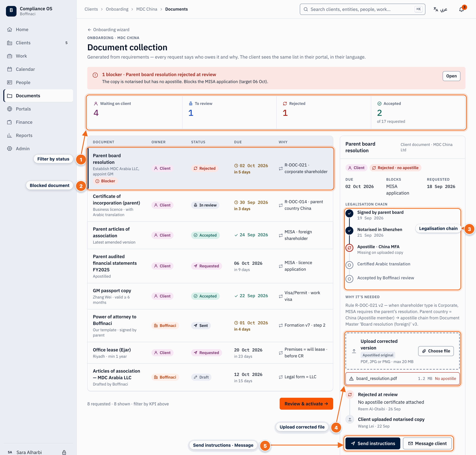
Task: Open the notifications bell icon
Action: (461, 10)
